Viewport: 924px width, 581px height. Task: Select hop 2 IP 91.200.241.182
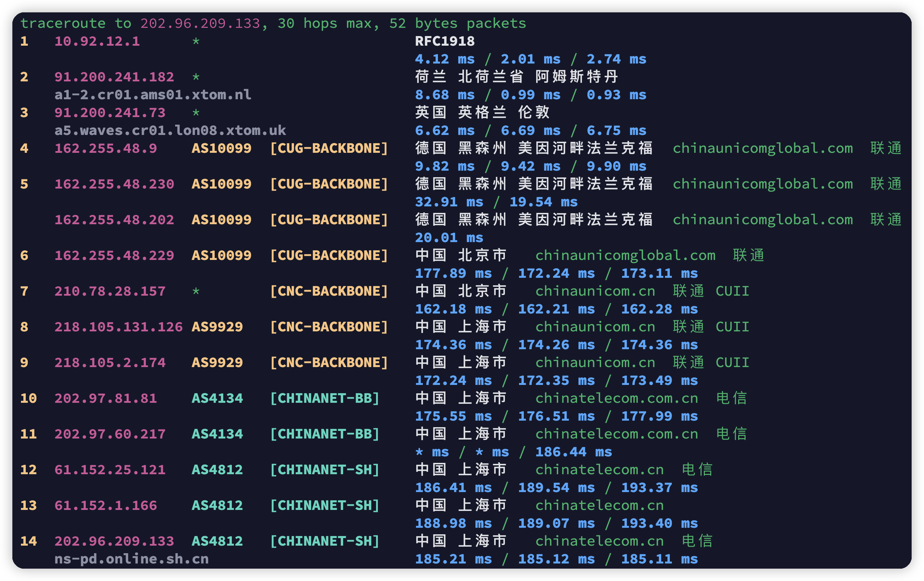point(114,77)
